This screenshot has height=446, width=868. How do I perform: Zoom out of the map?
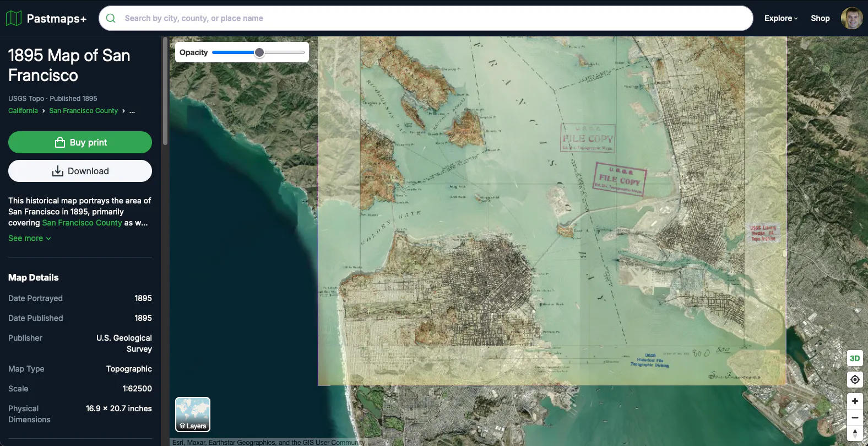coord(855,417)
